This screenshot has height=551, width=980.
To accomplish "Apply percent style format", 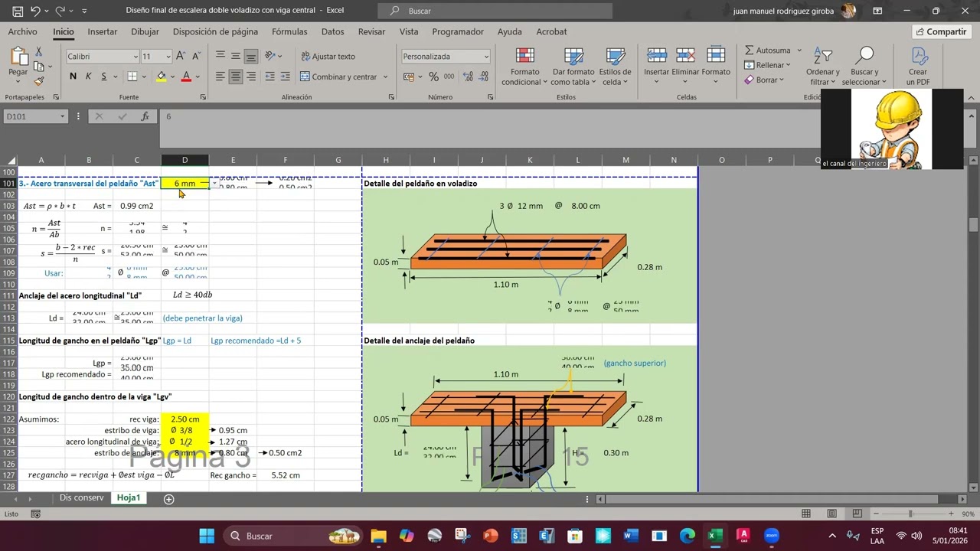I will click(433, 77).
